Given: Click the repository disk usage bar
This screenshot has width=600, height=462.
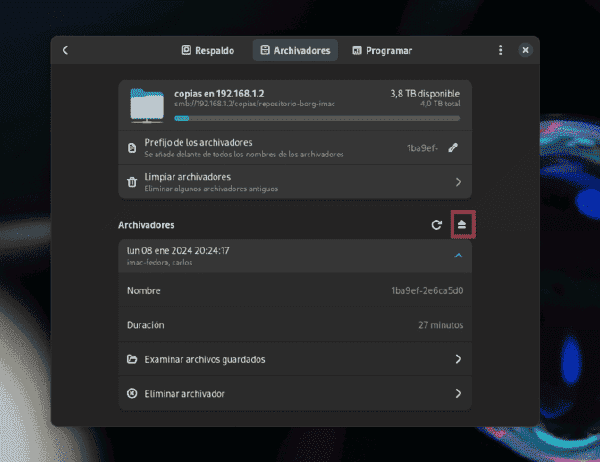Looking at the screenshot, I should tap(317, 118).
